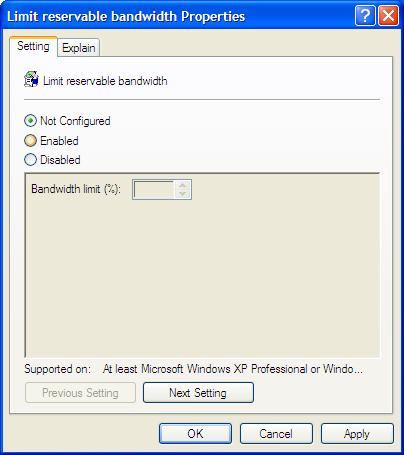This screenshot has width=404, height=455.
Task: Close the Limit reservable bandwidth Properties dialog
Action: coord(388,16)
